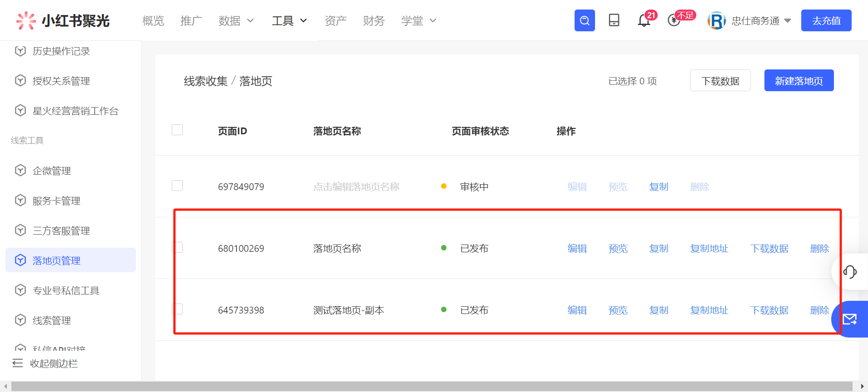The height and width of the screenshot is (392, 868).
Task: Click the blue search icon button
Action: (585, 20)
